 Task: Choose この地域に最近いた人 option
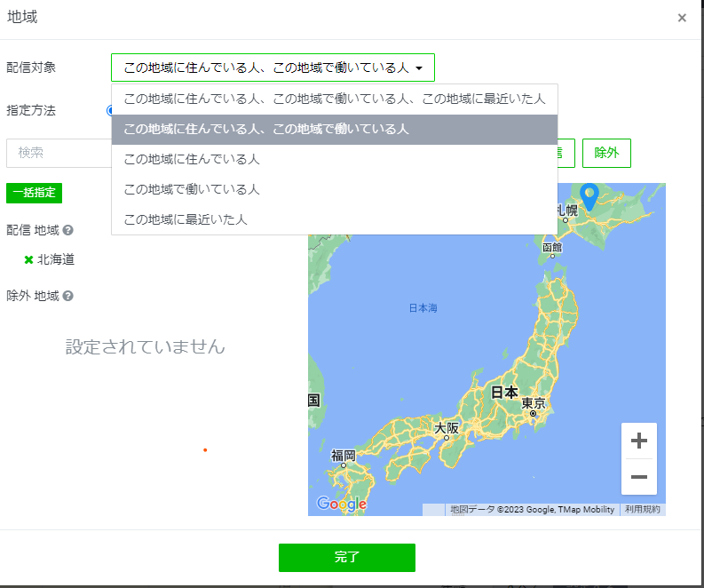click(x=335, y=219)
